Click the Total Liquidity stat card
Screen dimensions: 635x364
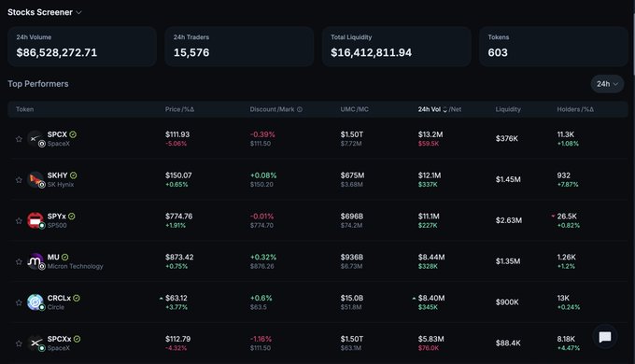397,47
